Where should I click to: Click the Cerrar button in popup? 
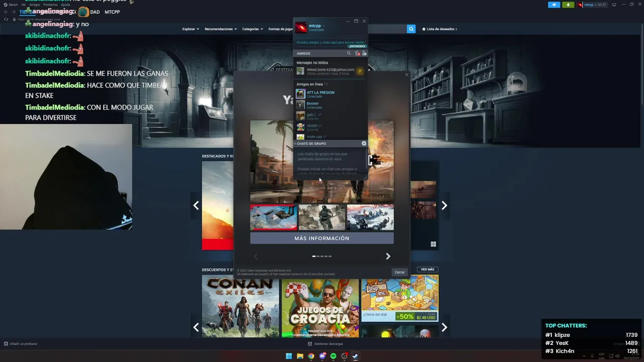[399, 272]
